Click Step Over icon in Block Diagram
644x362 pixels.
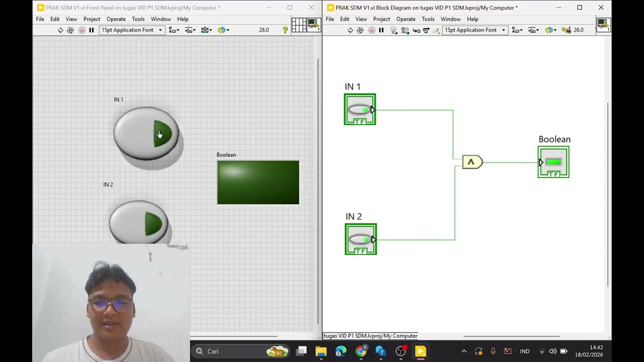click(x=426, y=30)
